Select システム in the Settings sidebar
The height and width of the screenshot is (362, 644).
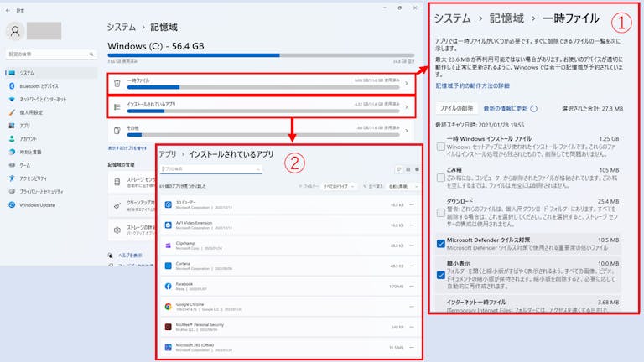tap(52, 73)
